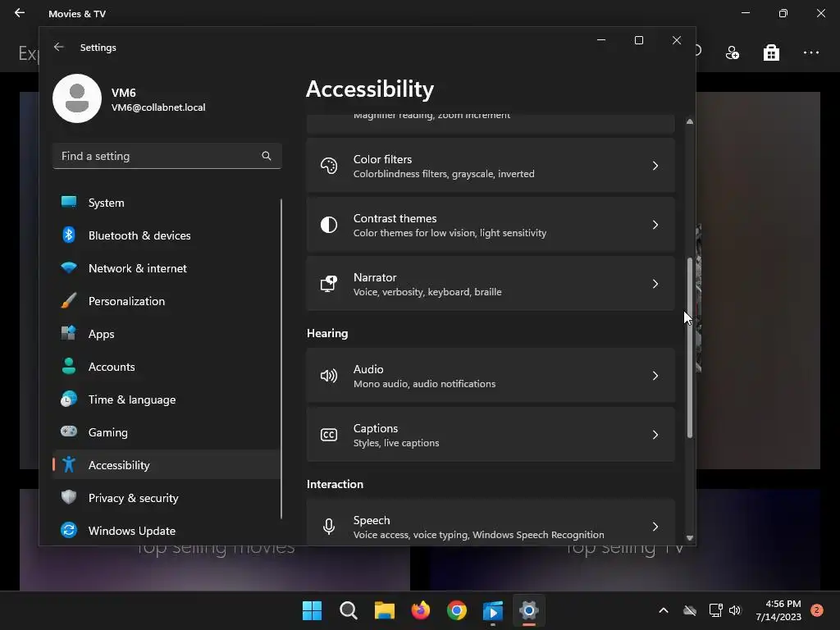Image resolution: width=840 pixels, height=630 pixels.
Task: Click the Gaming controller icon
Action: [x=69, y=431]
